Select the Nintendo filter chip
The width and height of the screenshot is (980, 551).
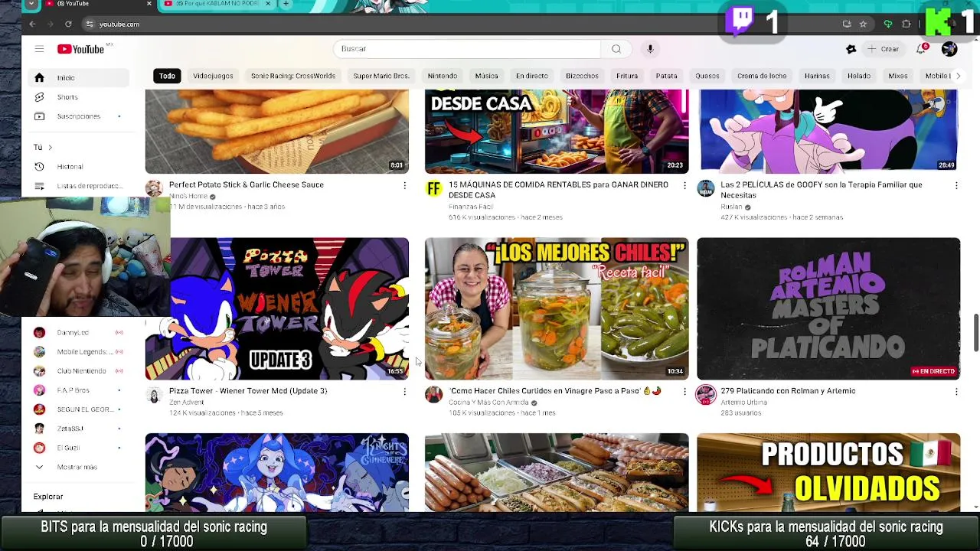click(443, 76)
